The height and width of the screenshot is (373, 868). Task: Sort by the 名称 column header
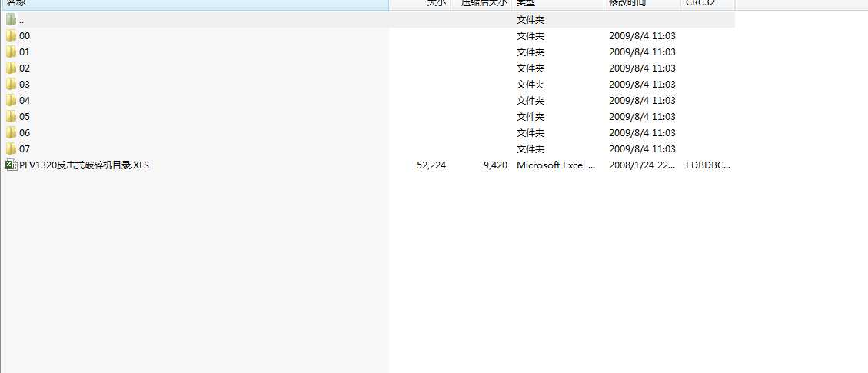click(195, 4)
